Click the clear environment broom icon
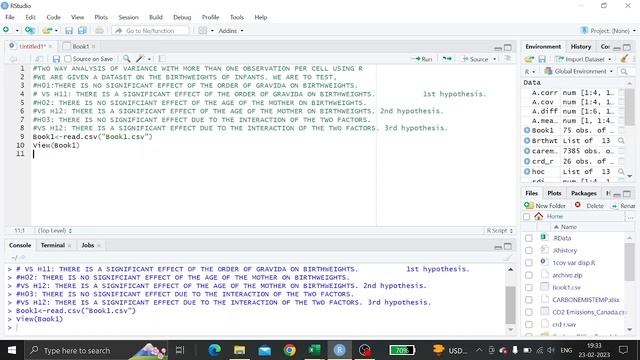Viewport: 640px width, 360px height. 624,59
